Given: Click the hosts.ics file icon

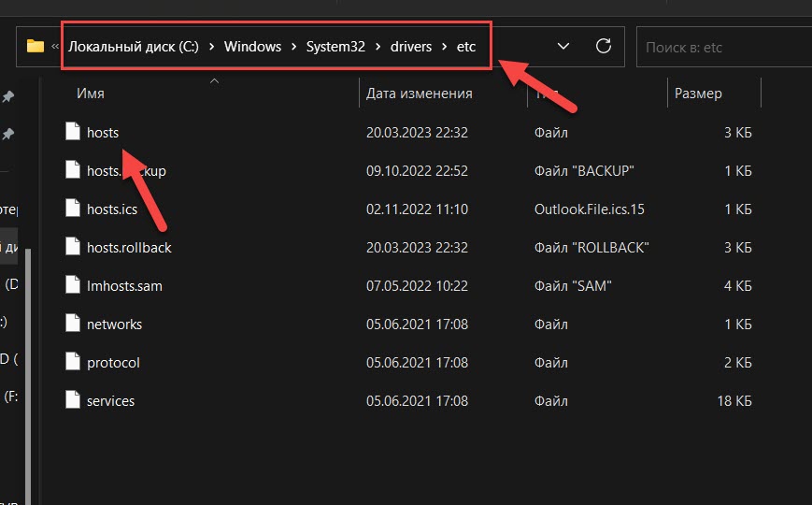Looking at the screenshot, I should click(73, 208).
